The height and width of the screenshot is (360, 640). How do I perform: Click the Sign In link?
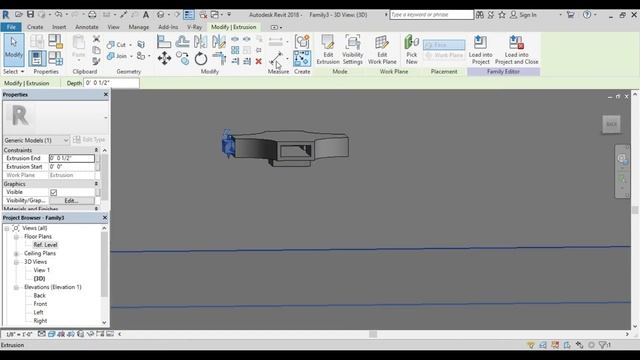pyautogui.click(x=528, y=15)
